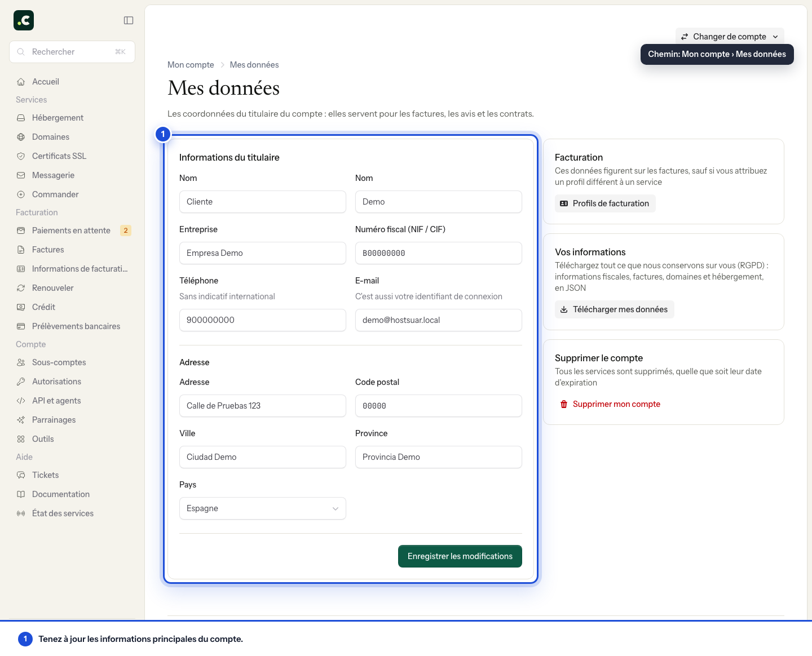Open Documentation in the sidebar
Screen dimensions: 812x656
pos(72,494)
